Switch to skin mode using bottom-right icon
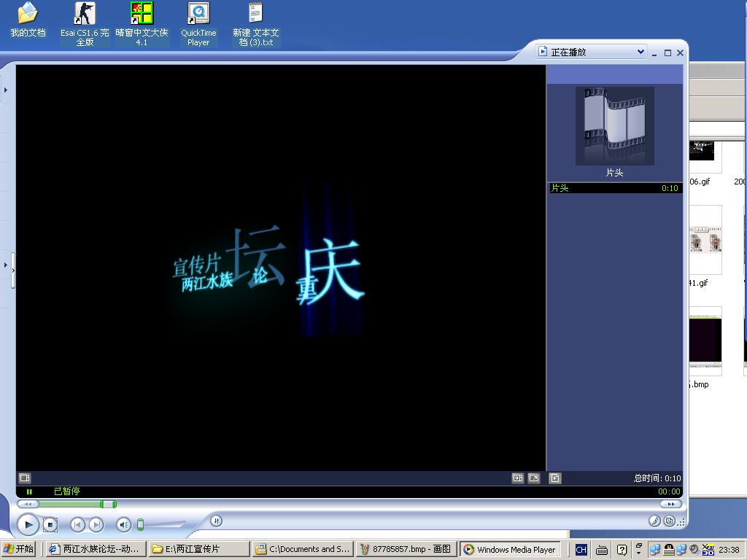 (x=669, y=521)
